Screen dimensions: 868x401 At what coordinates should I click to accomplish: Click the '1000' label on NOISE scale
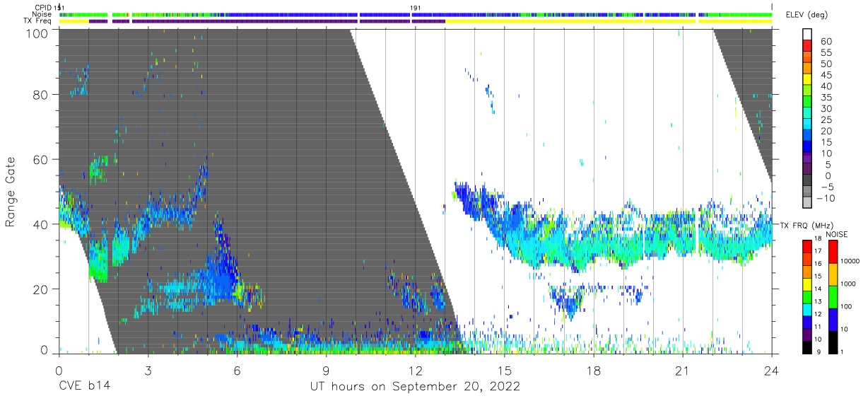[x=850, y=284]
